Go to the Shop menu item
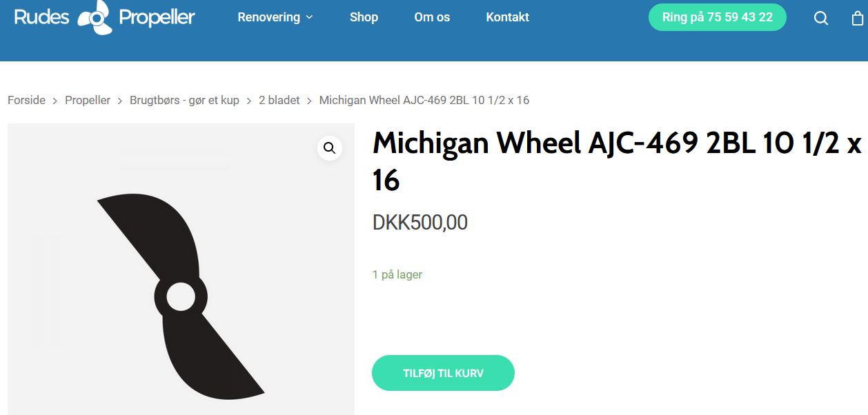 coord(364,17)
